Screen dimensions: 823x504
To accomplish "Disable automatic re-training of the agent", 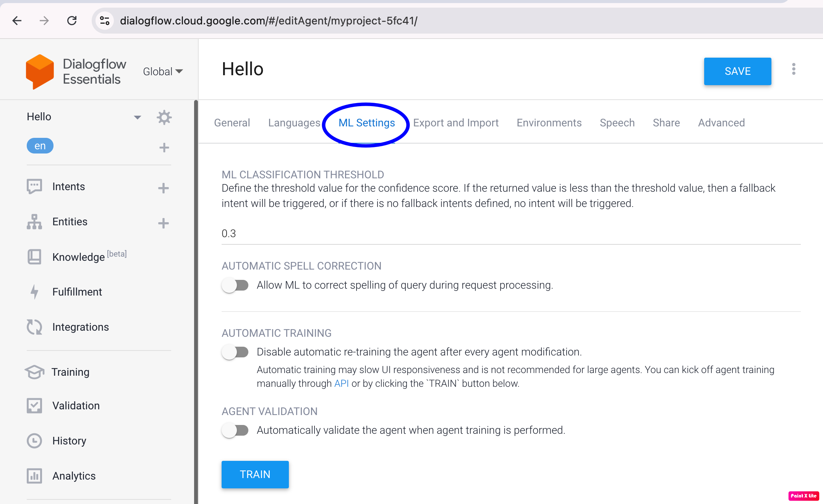I will pyautogui.click(x=235, y=352).
